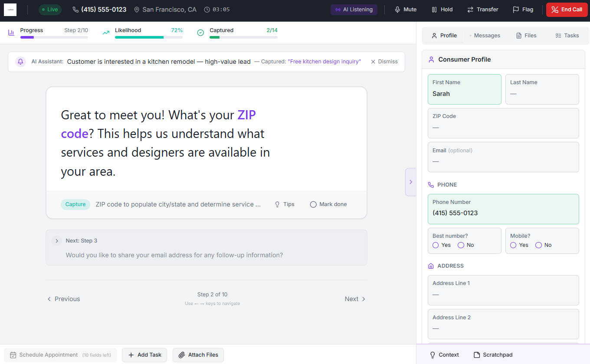This screenshot has width=590, height=364.
Task: Mute the call microphone
Action: (405, 9)
